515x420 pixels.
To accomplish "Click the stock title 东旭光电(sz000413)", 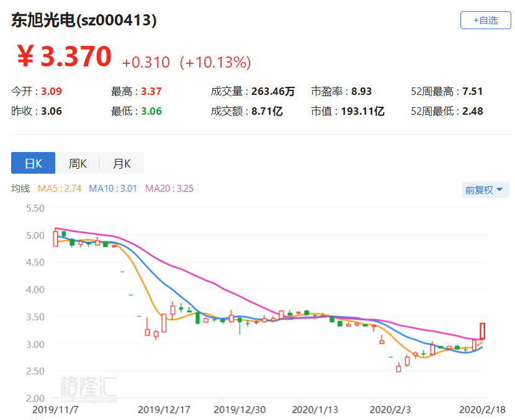I will point(84,20).
